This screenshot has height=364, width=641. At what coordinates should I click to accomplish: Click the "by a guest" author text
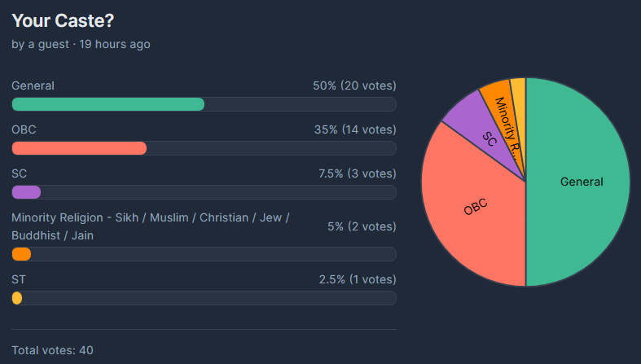(42, 44)
